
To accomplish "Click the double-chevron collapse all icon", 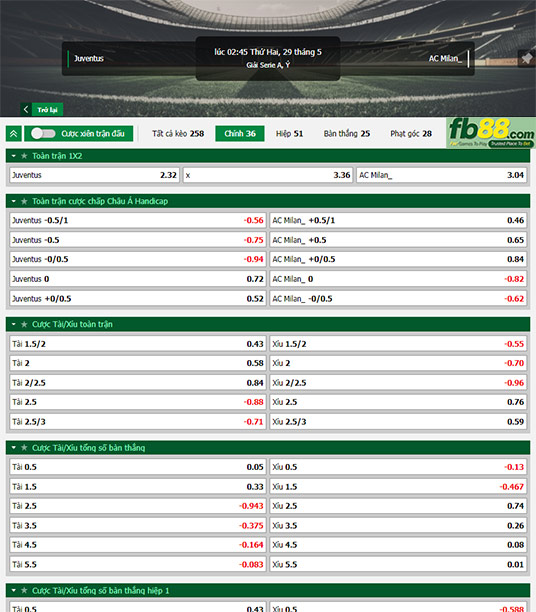I will [x=14, y=134].
